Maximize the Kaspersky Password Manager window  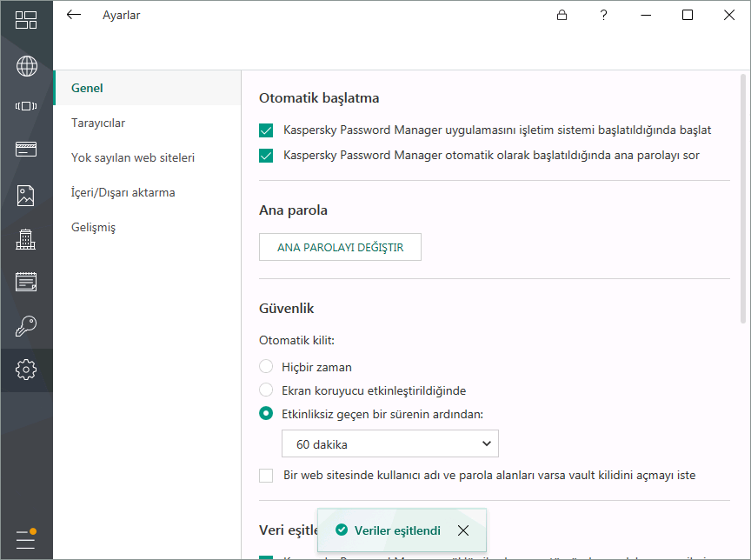688,15
